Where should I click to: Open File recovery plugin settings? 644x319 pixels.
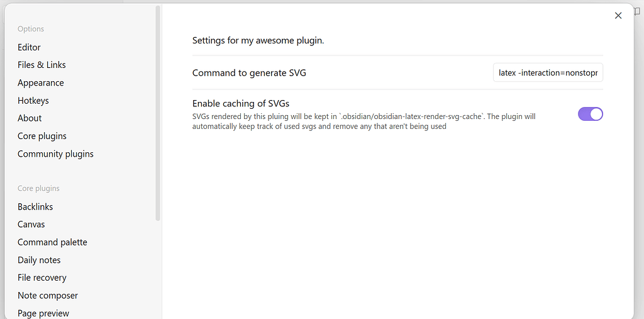click(42, 277)
